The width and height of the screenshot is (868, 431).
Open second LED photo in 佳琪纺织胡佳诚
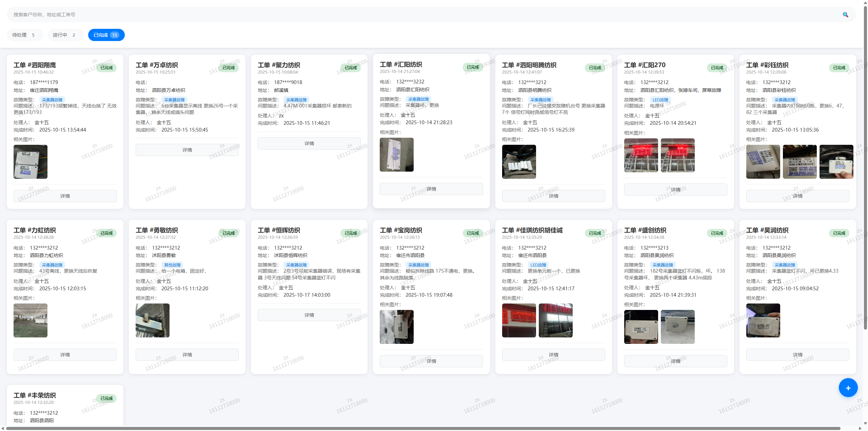555,320
